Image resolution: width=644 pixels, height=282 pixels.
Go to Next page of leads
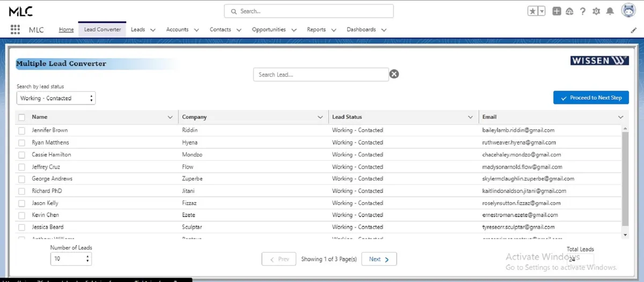click(379, 259)
